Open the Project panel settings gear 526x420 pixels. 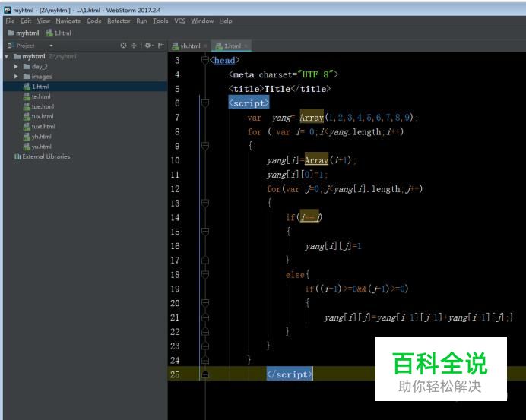point(149,46)
